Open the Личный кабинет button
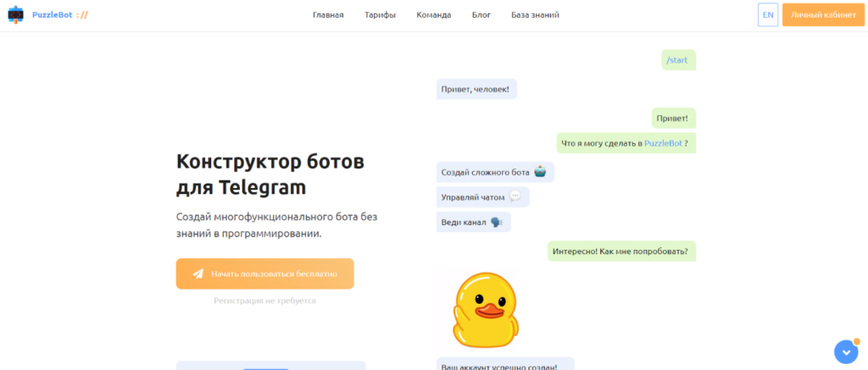 click(x=823, y=15)
